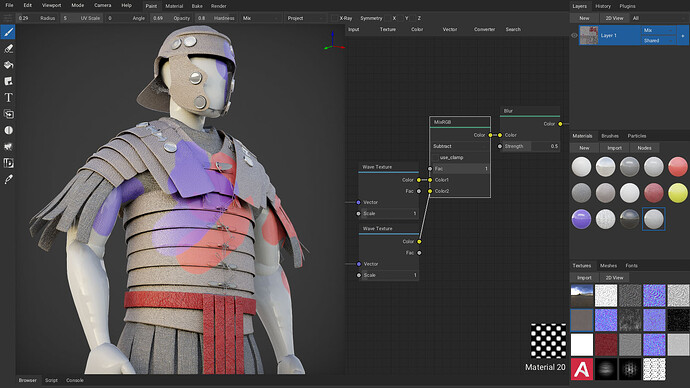Select the sky environment texture thumbnail
Viewport: 690px width, 388px height.
point(582,295)
